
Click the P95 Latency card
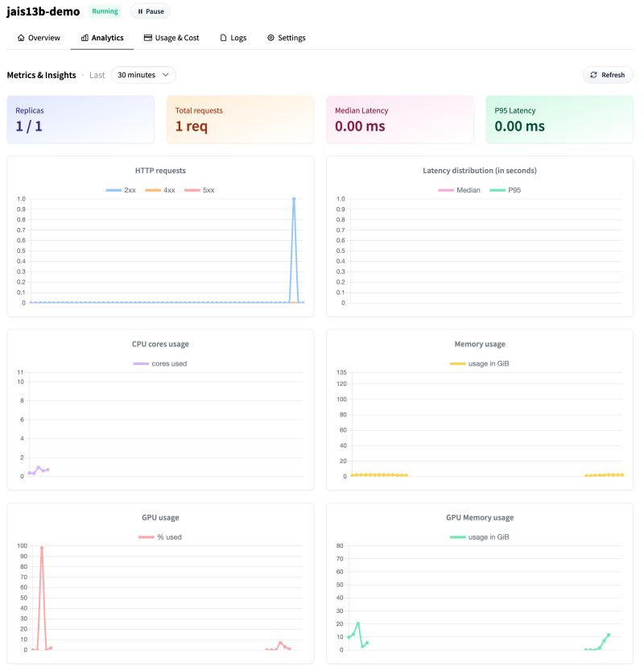pos(559,120)
